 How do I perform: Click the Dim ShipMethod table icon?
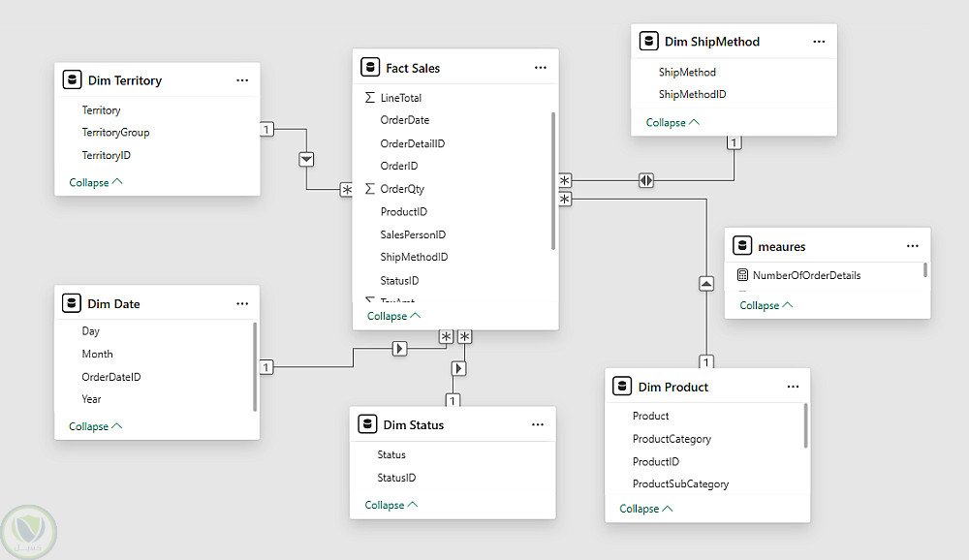(x=648, y=42)
